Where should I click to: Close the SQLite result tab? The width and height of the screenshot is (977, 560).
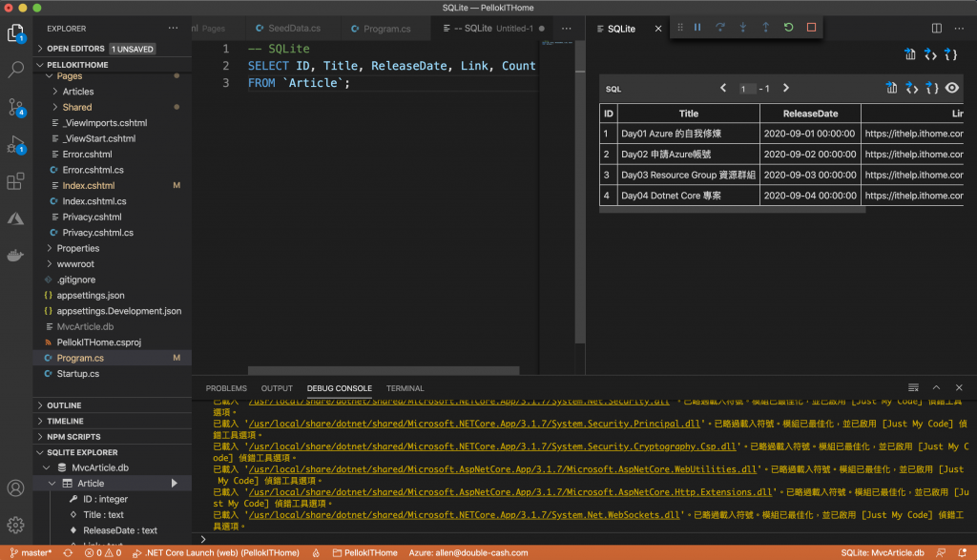tap(658, 29)
